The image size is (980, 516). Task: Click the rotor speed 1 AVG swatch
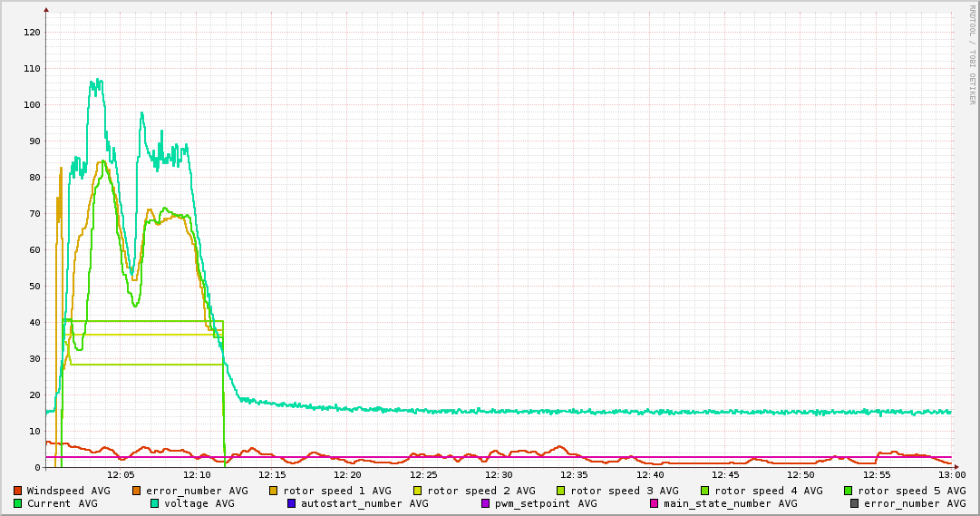(274, 491)
